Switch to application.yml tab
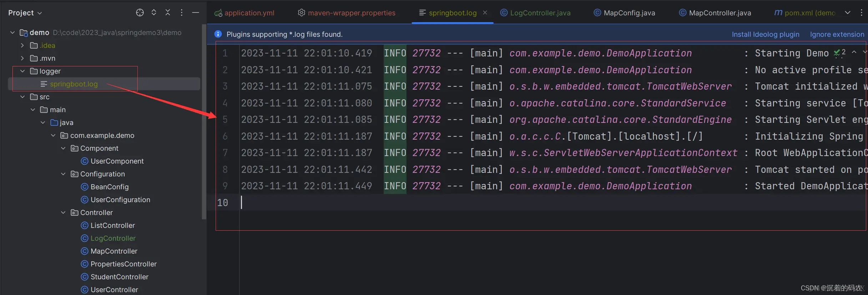Image resolution: width=868 pixels, height=295 pixels. click(x=244, y=13)
